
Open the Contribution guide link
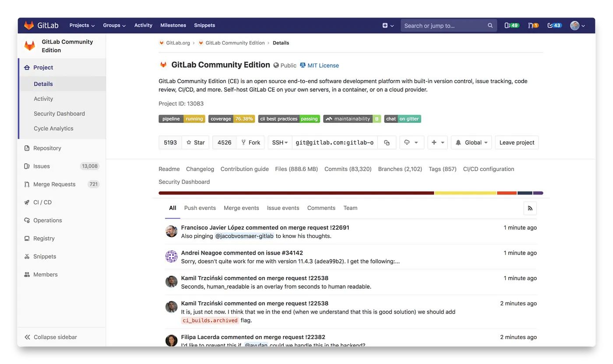coord(245,169)
